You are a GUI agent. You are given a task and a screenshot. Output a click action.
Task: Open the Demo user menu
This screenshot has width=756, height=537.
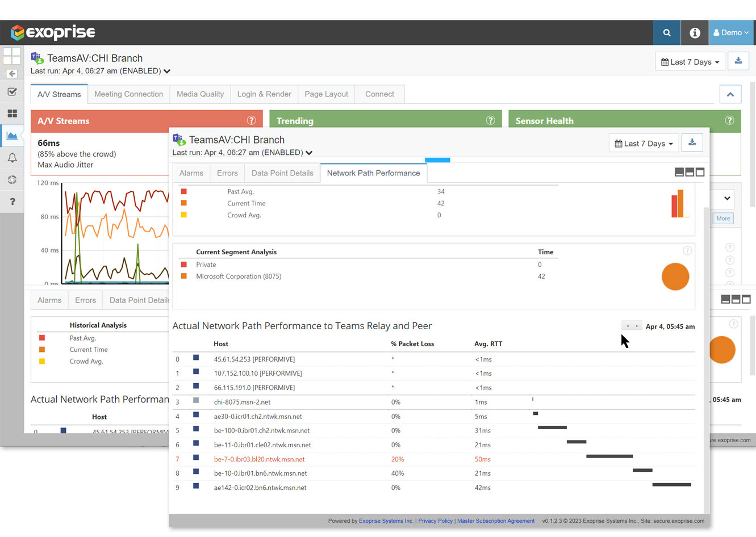tap(732, 33)
